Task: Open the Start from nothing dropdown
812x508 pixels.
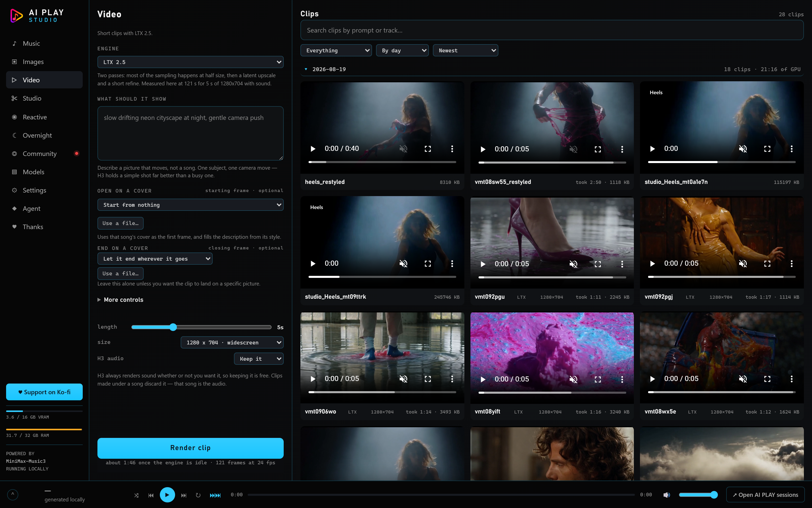Action: tap(190, 205)
